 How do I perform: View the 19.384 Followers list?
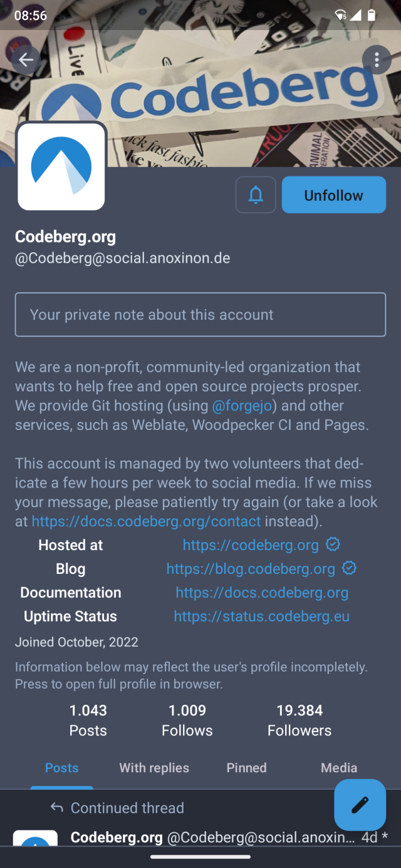[x=299, y=720]
